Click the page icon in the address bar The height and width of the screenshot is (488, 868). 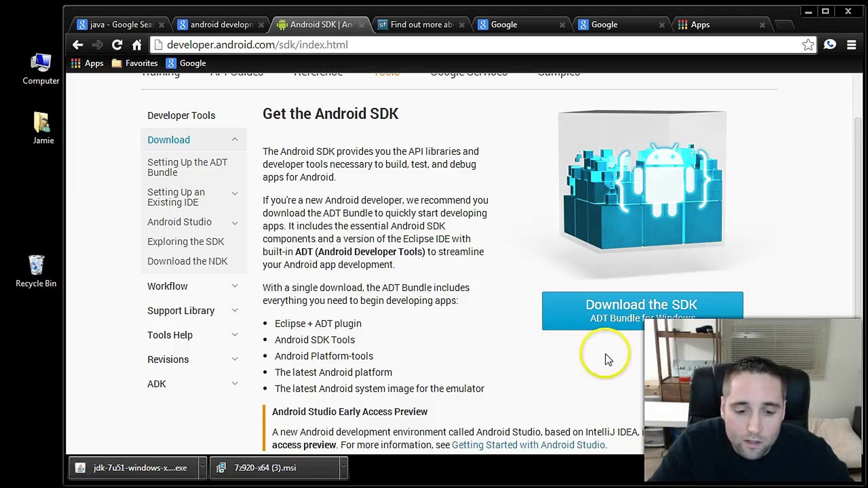click(x=158, y=45)
